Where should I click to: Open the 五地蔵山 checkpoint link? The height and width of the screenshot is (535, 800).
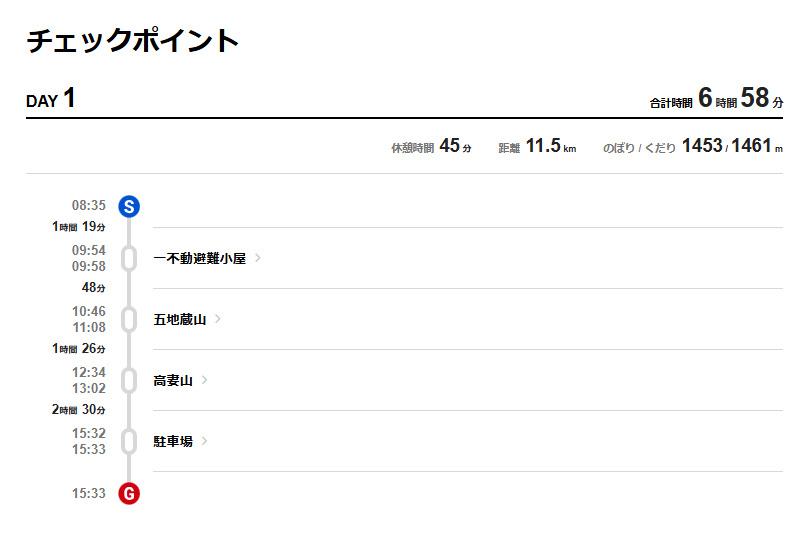(179, 319)
